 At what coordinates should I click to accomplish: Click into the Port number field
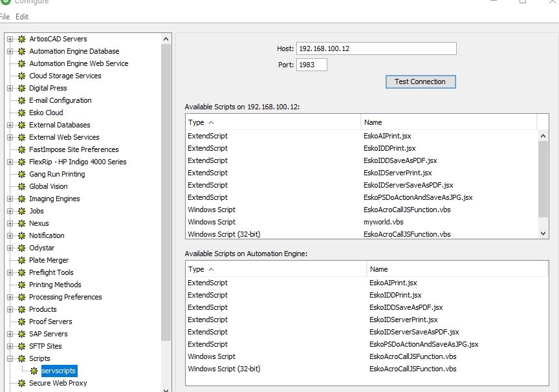(x=311, y=65)
